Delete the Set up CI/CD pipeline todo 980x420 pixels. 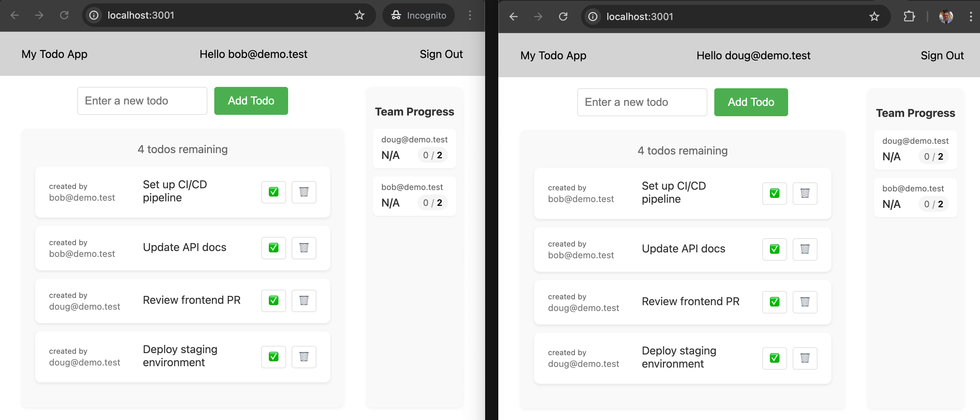point(304,192)
